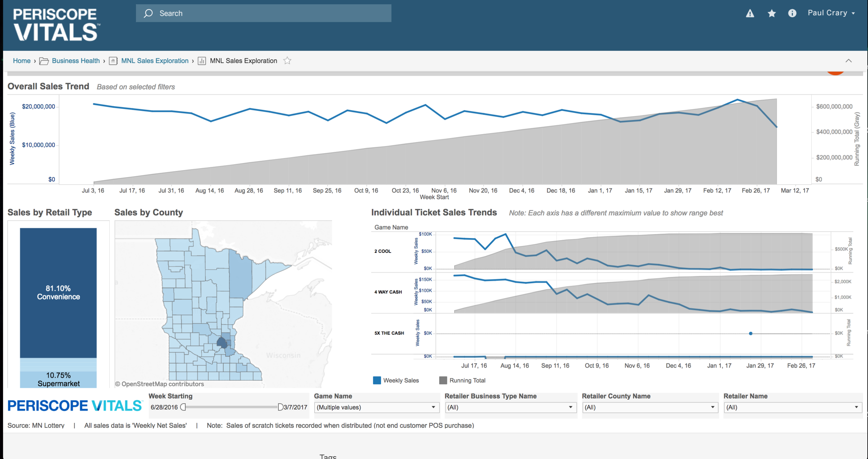Open favorites via the star icon in header
The width and height of the screenshot is (868, 459).
[771, 14]
